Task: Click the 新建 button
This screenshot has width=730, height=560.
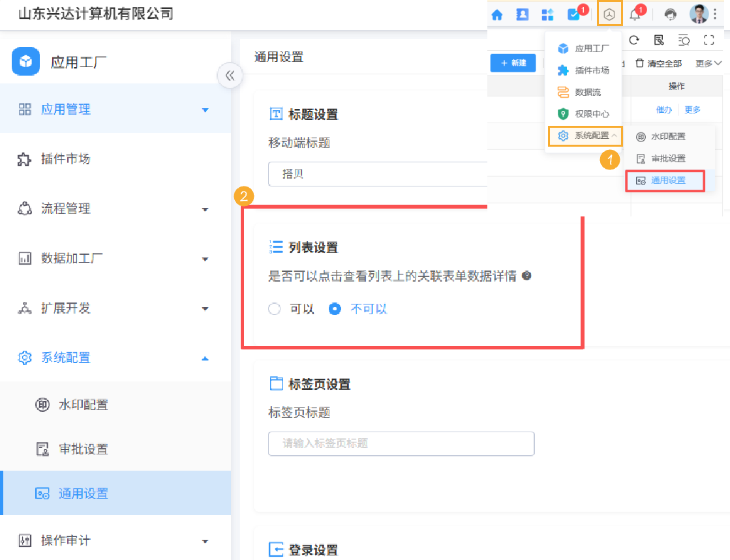Action: pyautogui.click(x=513, y=63)
